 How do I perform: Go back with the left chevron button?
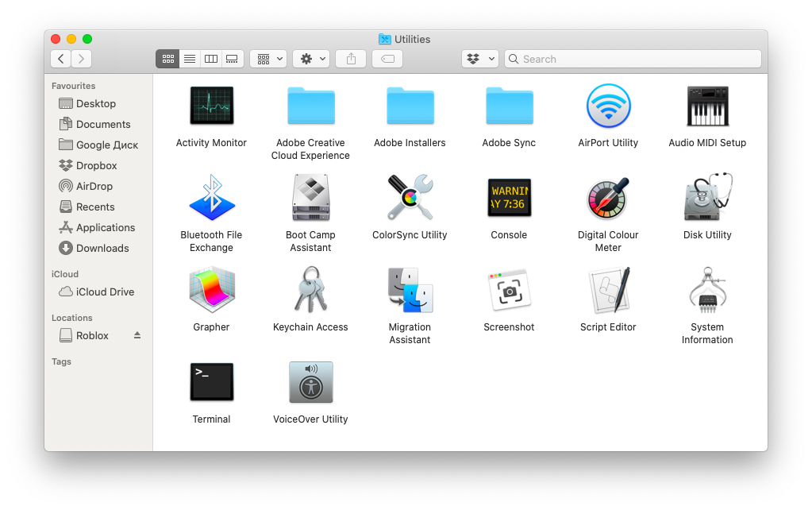click(61, 59)
